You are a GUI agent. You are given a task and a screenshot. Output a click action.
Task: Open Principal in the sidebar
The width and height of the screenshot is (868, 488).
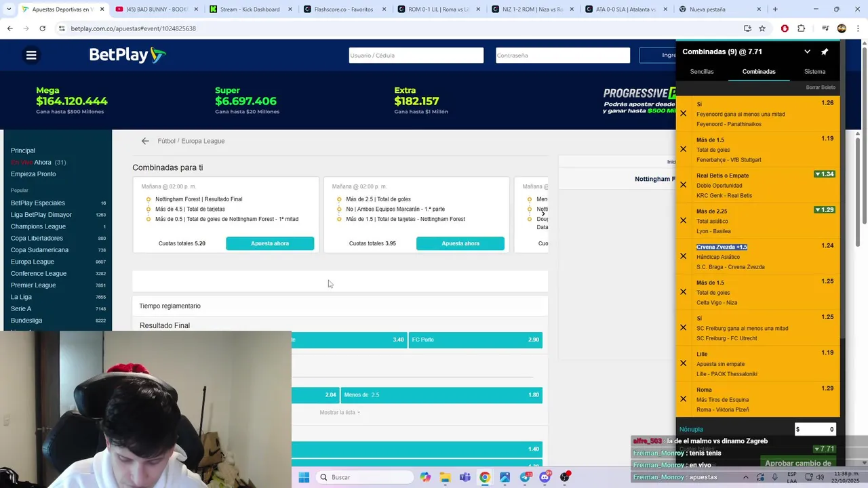(x=23, y=150)
